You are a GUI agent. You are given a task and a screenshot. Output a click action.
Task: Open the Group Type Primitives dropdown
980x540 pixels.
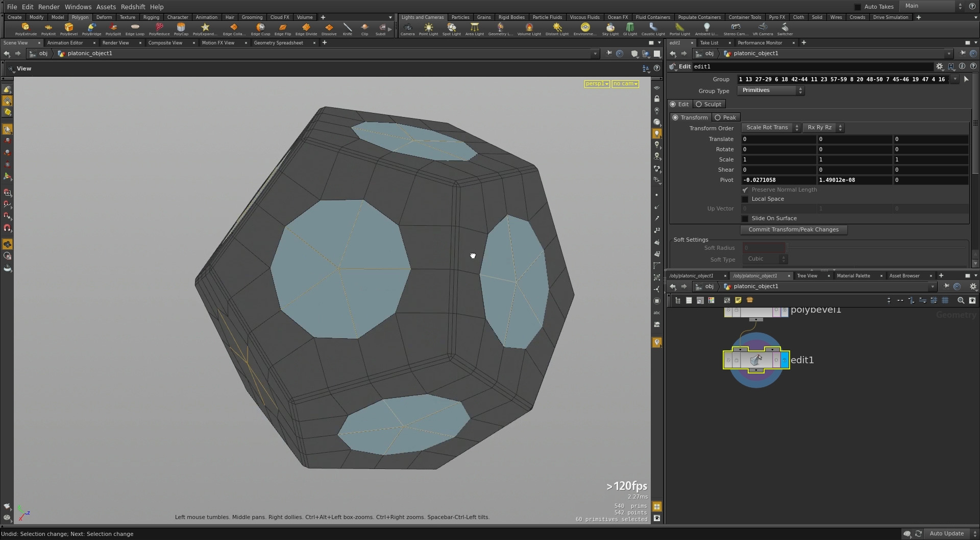point(770,90)
